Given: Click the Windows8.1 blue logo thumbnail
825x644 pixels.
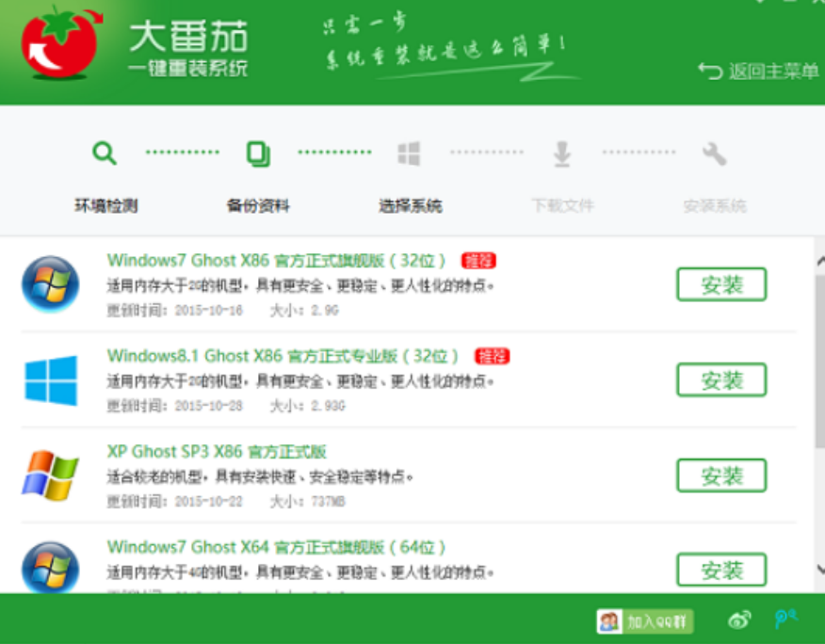Looking at the screenshot, I should point(50,380).
